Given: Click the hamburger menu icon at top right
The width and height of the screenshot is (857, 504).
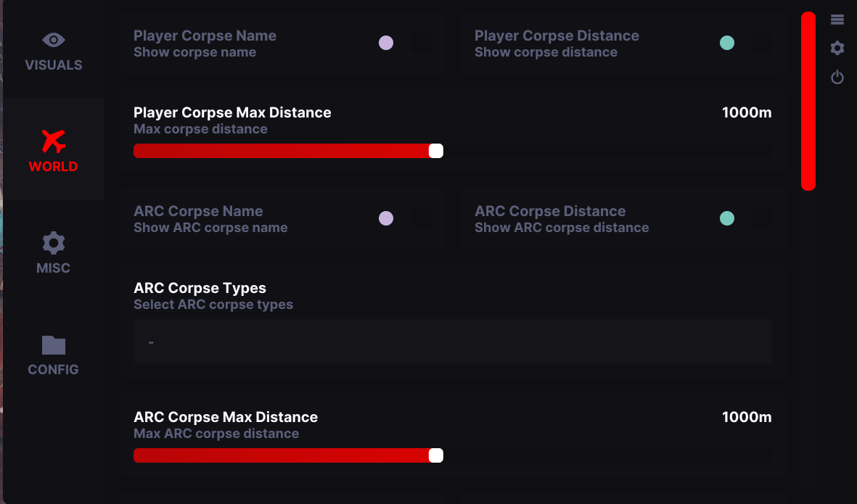Looking at the screenshot, I should 837,20.
